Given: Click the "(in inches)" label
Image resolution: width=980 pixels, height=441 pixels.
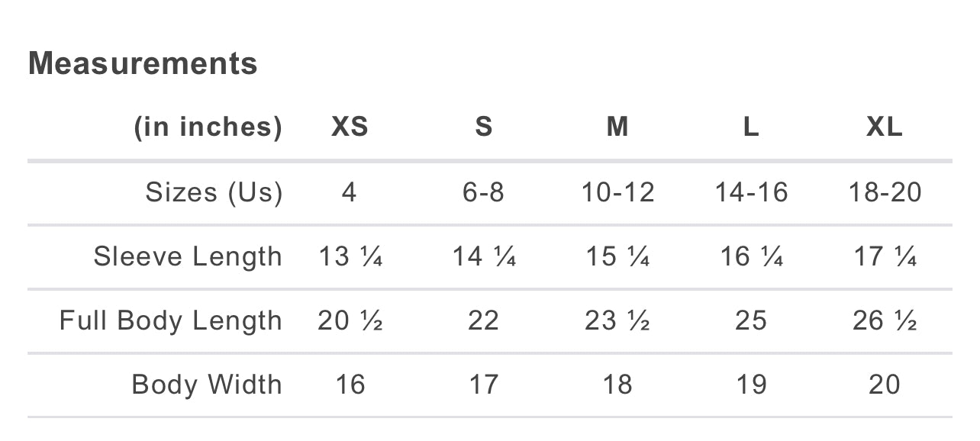Looking at the screenshot, I should click(208, 127).
